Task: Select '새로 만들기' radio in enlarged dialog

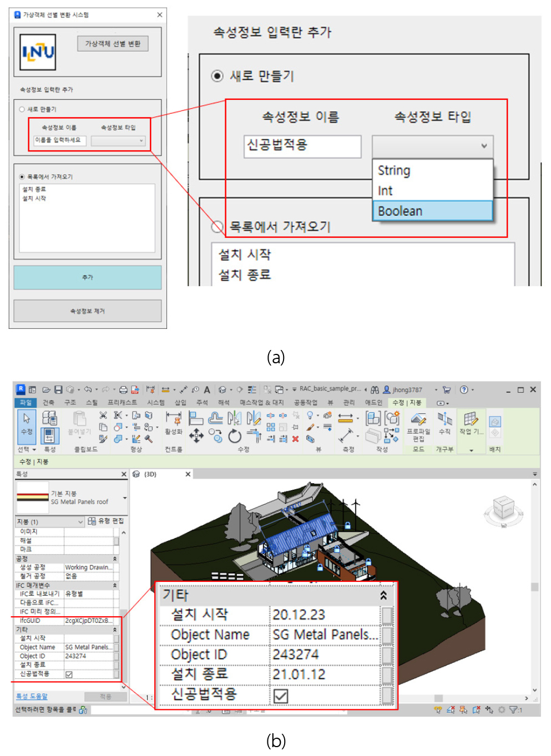Action: tap(218, 76)
